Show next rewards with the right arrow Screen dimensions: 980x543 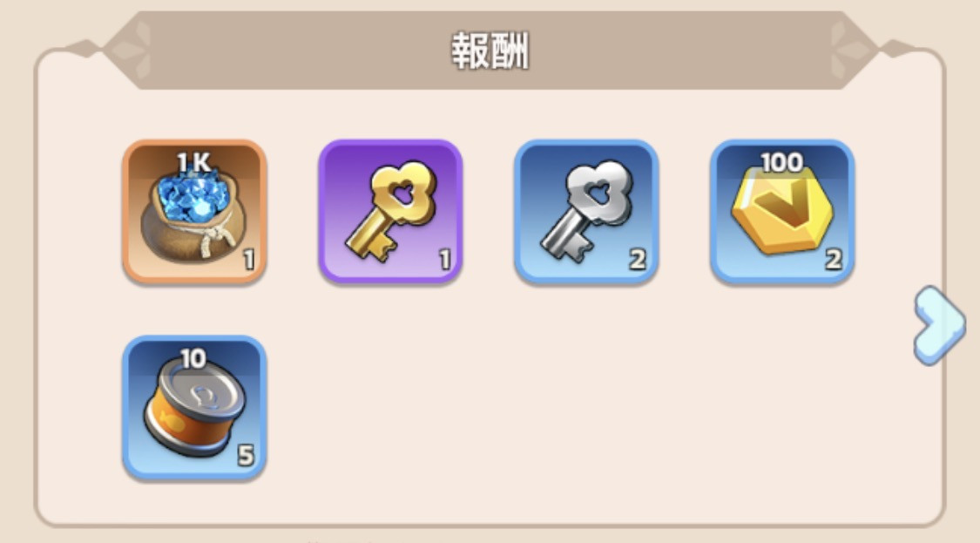click(x=939, y=325)
